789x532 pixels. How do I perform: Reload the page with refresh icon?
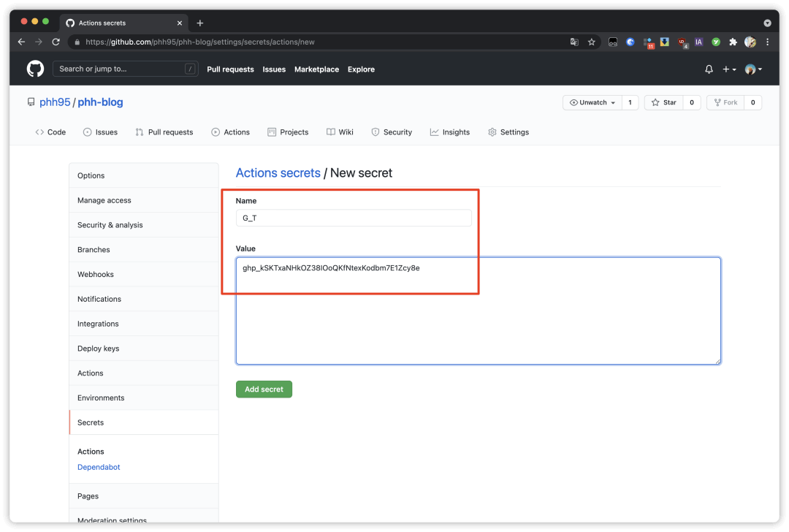pyautogui.click(x=56, y=42)
